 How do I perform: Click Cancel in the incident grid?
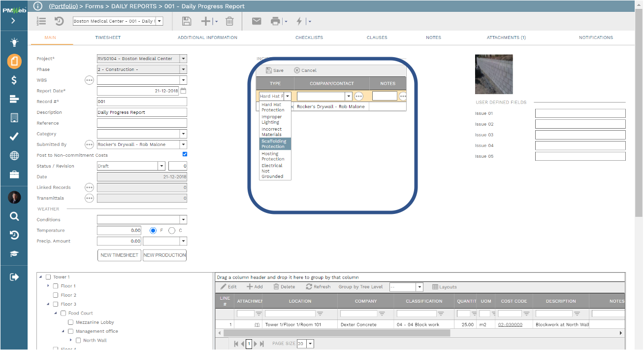(x=305, y=70)
